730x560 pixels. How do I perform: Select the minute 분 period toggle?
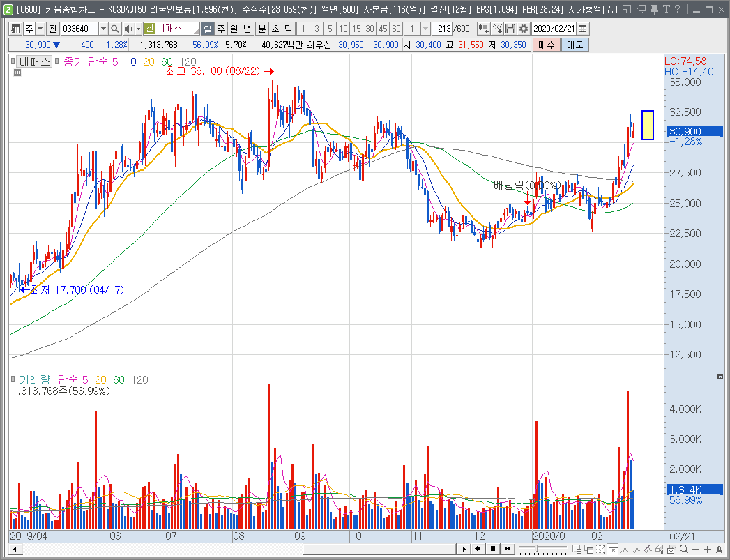(x=262, y=29)
